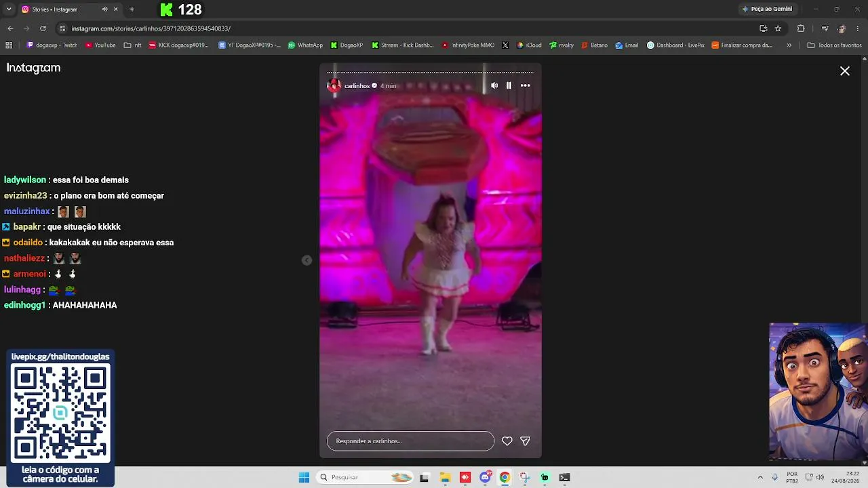
Task: Show more hidden bookmarks chevron
Action: pyautogui.click(x=789, y=45)
